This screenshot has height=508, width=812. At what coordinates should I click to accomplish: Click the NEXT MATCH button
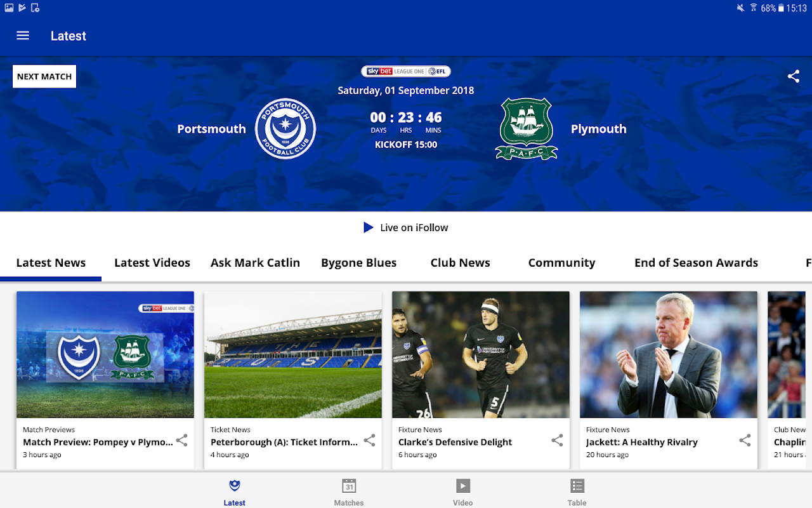point(44,76)
